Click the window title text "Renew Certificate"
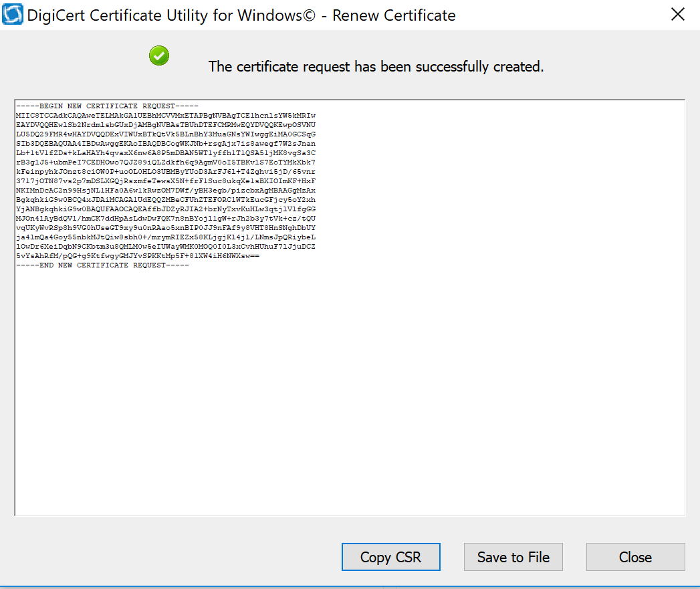This screenshot has width=700, height=589. tap(394, 15)
